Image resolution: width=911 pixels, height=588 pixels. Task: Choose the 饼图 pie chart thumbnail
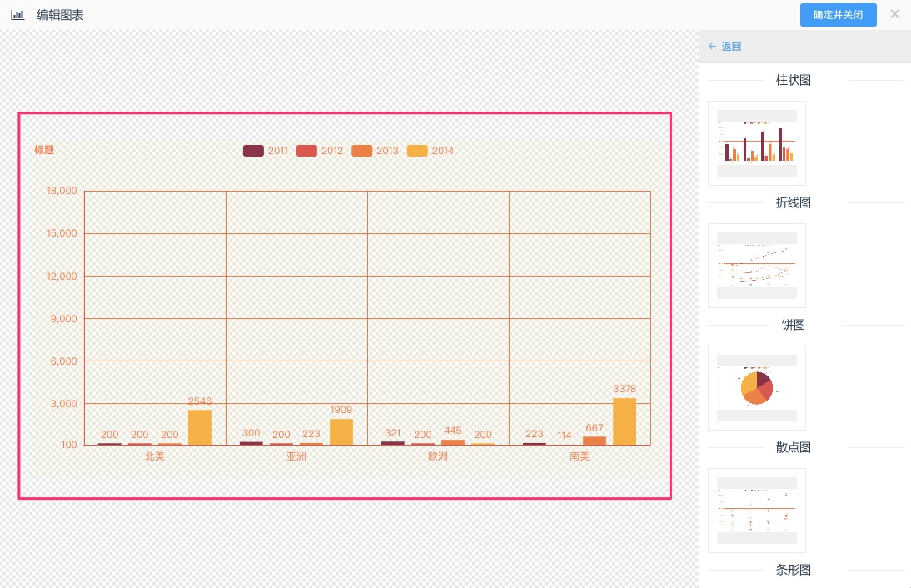pyautogui.click(x=756, y=387)
